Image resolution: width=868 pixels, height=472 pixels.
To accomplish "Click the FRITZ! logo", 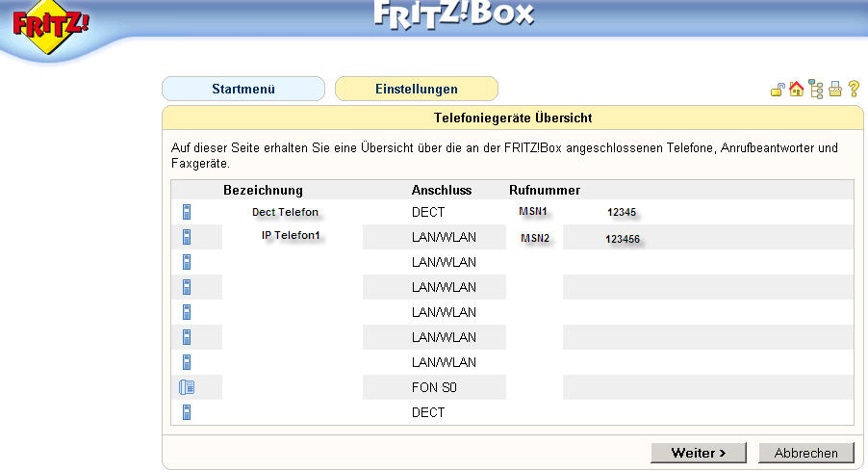I will 50,27.
